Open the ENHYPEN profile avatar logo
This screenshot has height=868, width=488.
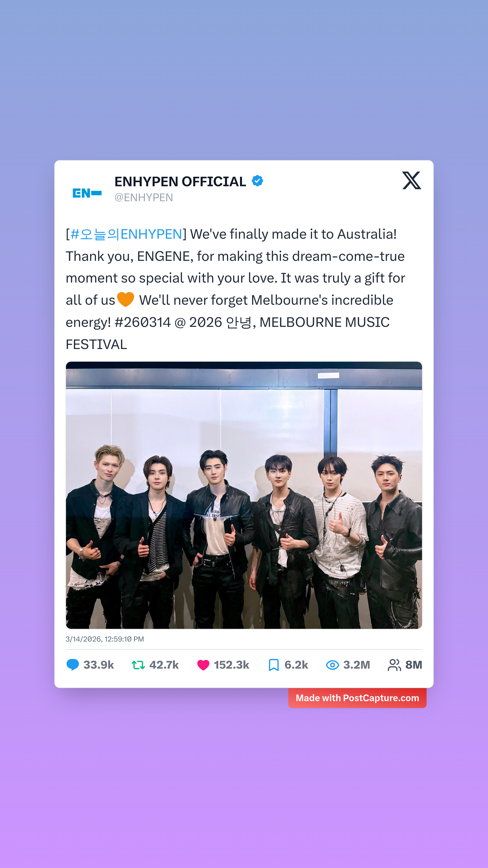[x=87, y=193]
